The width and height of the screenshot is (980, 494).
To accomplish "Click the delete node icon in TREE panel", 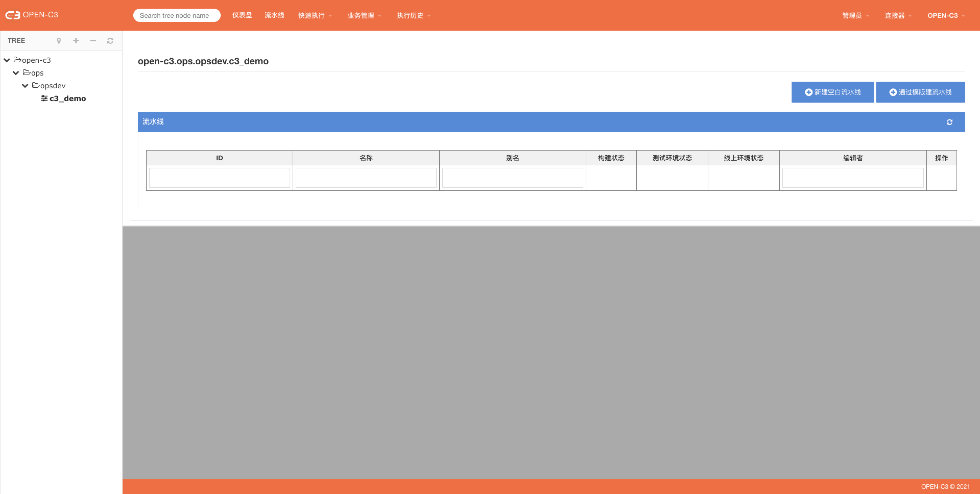I will coord(93,41).
